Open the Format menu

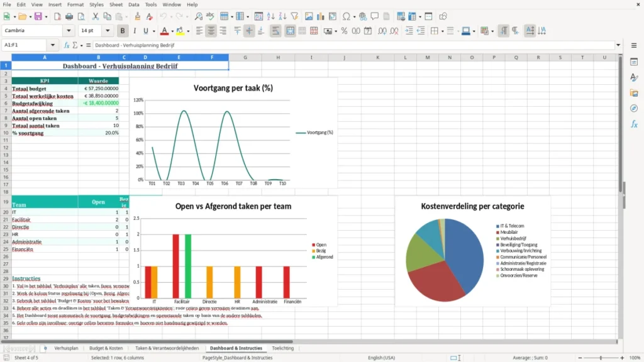click(x=75, y=4)
